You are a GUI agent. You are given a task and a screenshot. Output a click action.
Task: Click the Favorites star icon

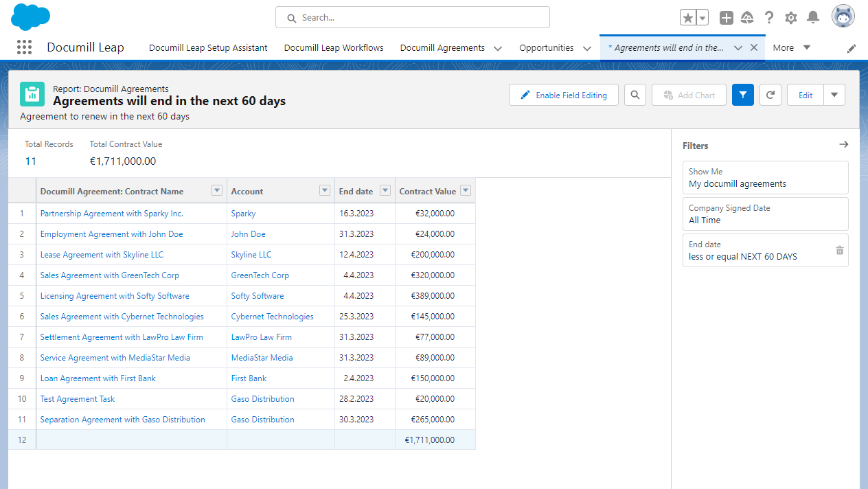(x=687, y=18)
